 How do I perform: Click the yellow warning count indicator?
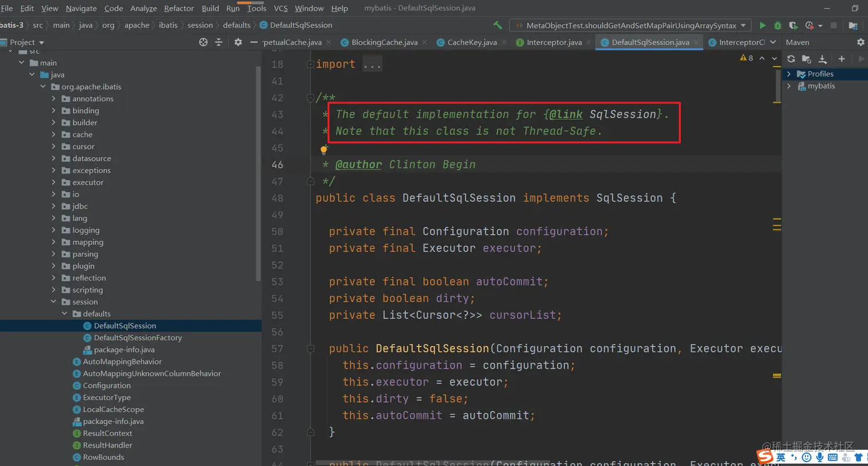coord(747,58)
